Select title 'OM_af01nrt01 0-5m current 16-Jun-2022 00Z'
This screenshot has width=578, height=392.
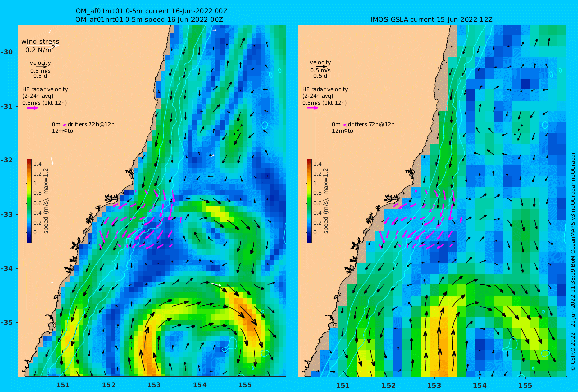(x=151, y=11)
